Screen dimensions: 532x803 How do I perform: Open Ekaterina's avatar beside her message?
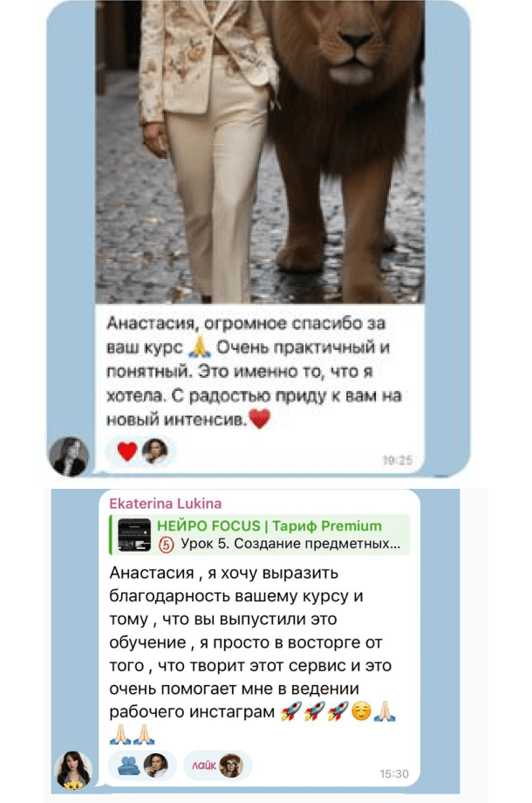coord(73,770)
